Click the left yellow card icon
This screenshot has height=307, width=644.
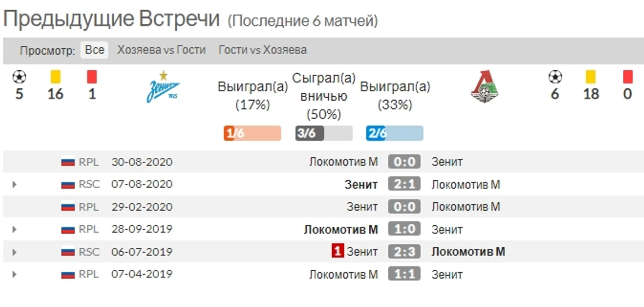click(56, 77)
